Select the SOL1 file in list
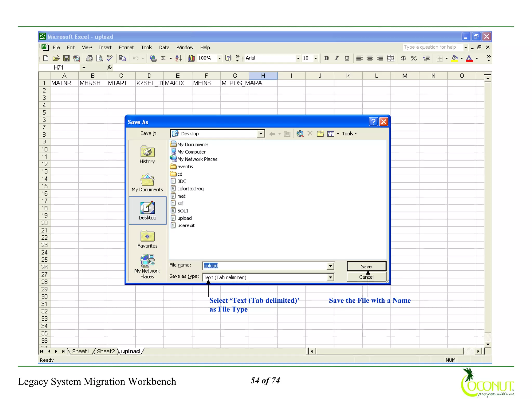 point(179,211)
